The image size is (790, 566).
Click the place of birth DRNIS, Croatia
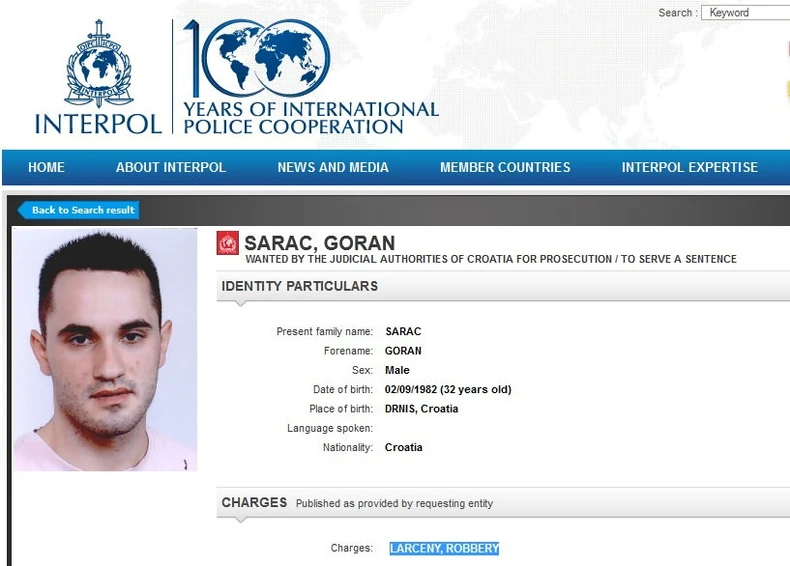pyautogui.click(x=421, y=409)
